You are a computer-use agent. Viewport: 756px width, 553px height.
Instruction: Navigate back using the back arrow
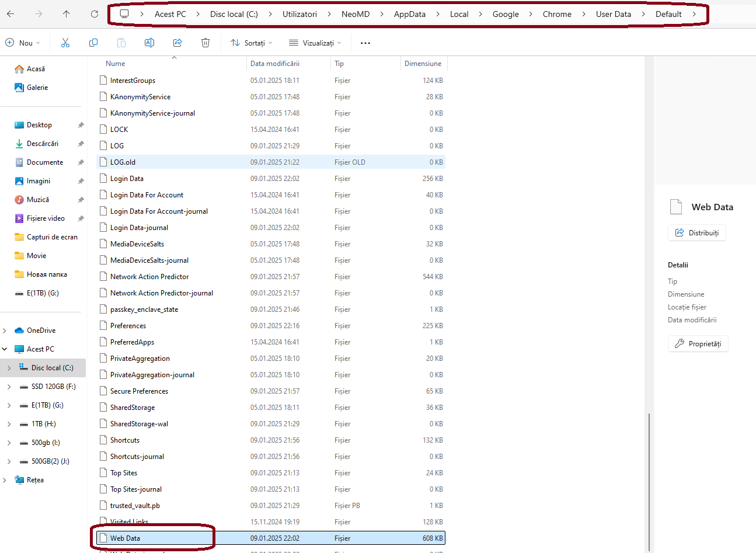[x=11, y=14]
